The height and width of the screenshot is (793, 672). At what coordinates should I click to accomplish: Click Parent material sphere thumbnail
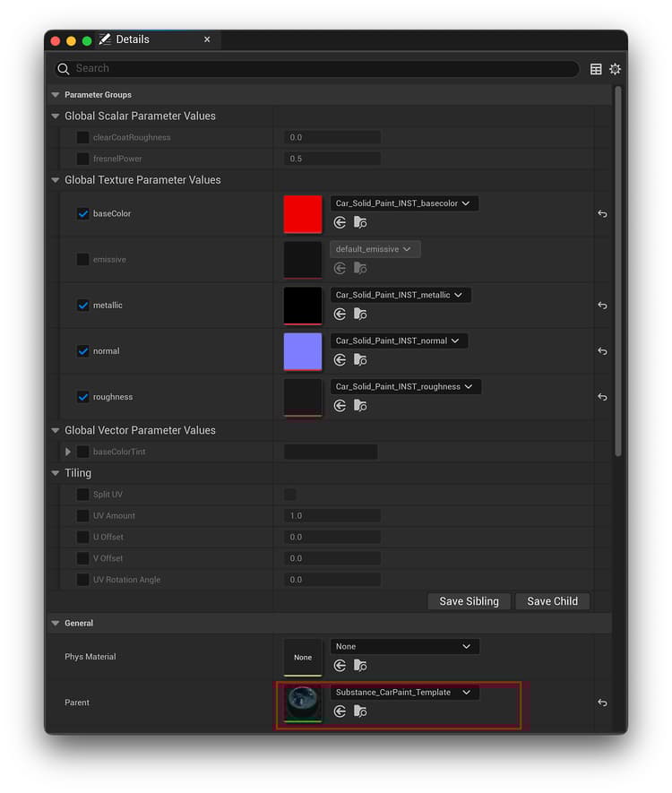click(302, 703)
